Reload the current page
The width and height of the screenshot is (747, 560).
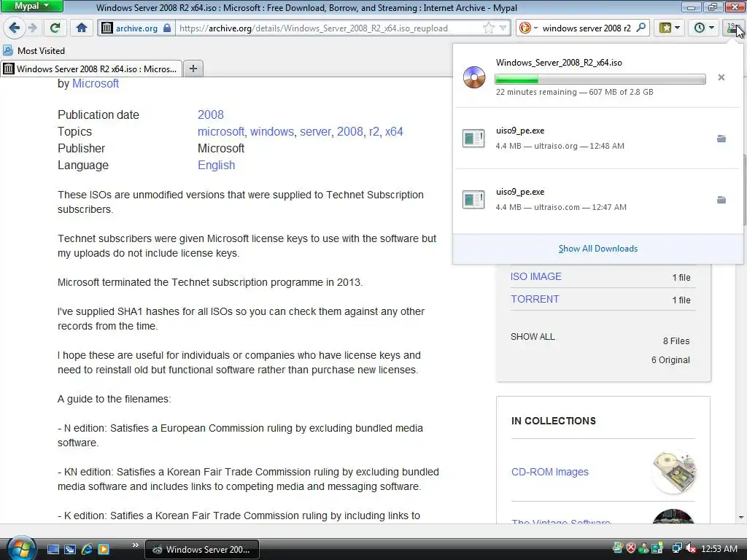(55, 28)
